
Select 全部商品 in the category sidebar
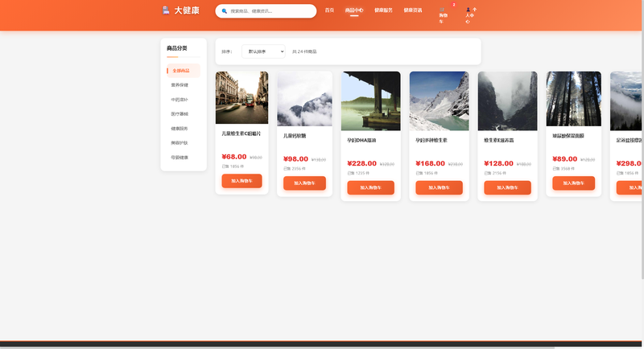(x=184, y=71)
